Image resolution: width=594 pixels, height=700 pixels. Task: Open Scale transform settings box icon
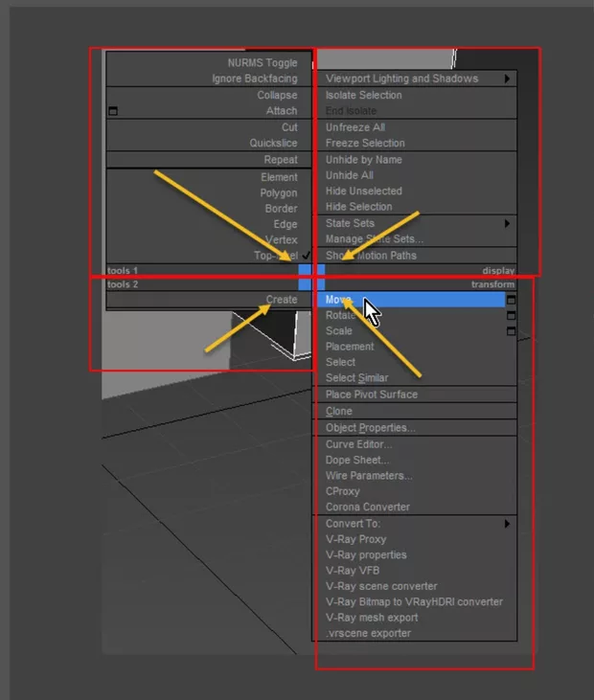511,331
